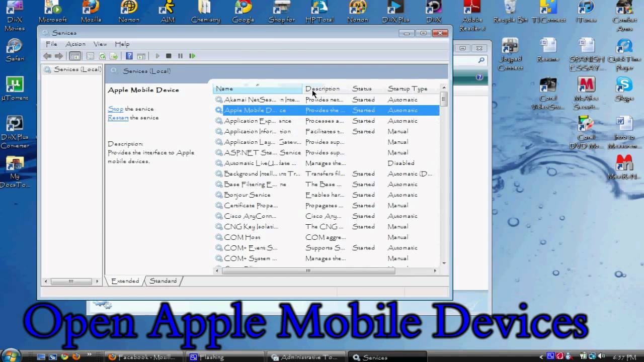Switch to the Standard tab
This screenshot has width=644, height=362.
163,281
